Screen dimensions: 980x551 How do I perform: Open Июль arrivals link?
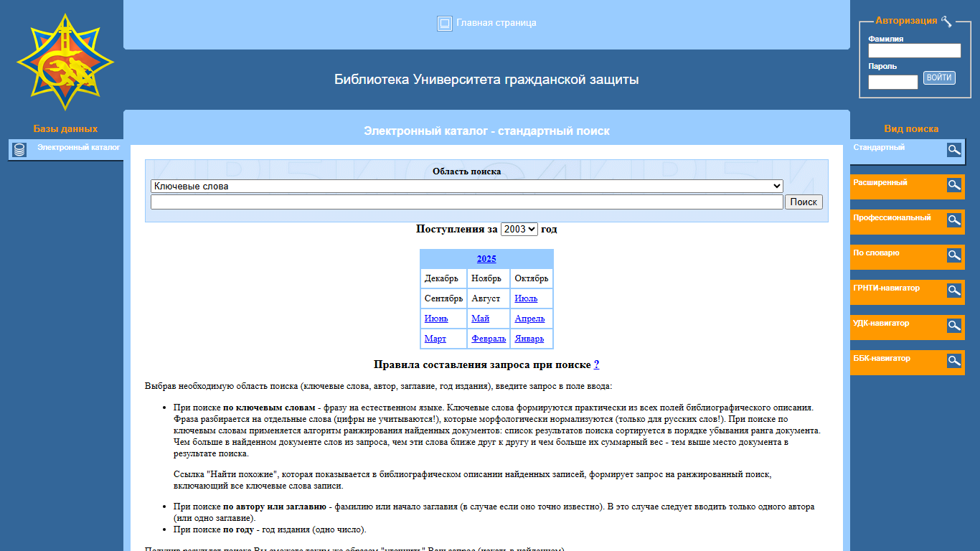pyautogui.click(x=526, y=298)
